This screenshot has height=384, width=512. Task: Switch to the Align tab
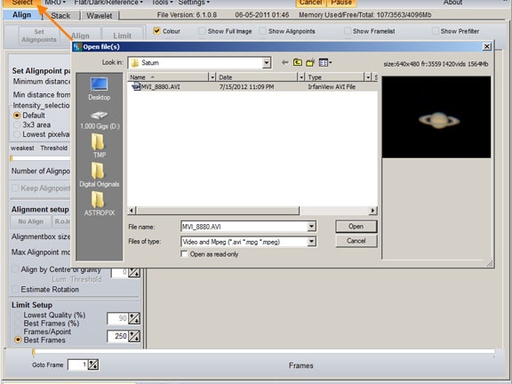21,15
